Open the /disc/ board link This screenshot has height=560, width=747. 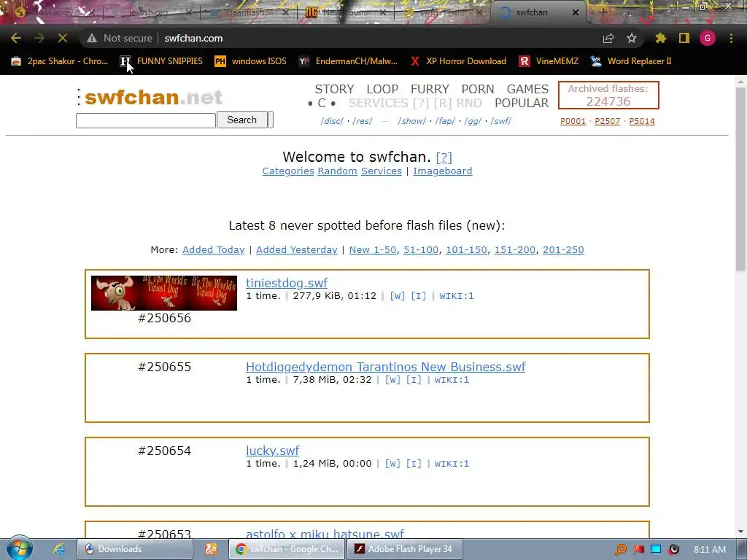tap(332, 121)
